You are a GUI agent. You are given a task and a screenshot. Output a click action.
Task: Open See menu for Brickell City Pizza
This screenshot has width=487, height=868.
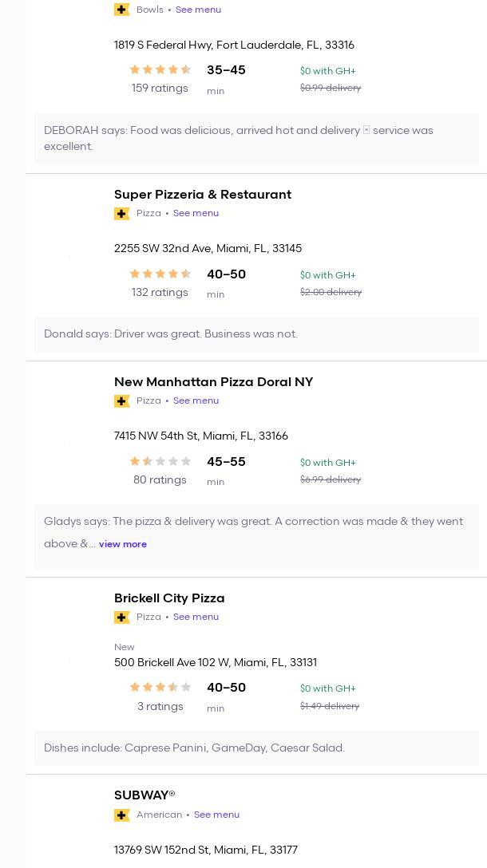[x=196, y=617]
